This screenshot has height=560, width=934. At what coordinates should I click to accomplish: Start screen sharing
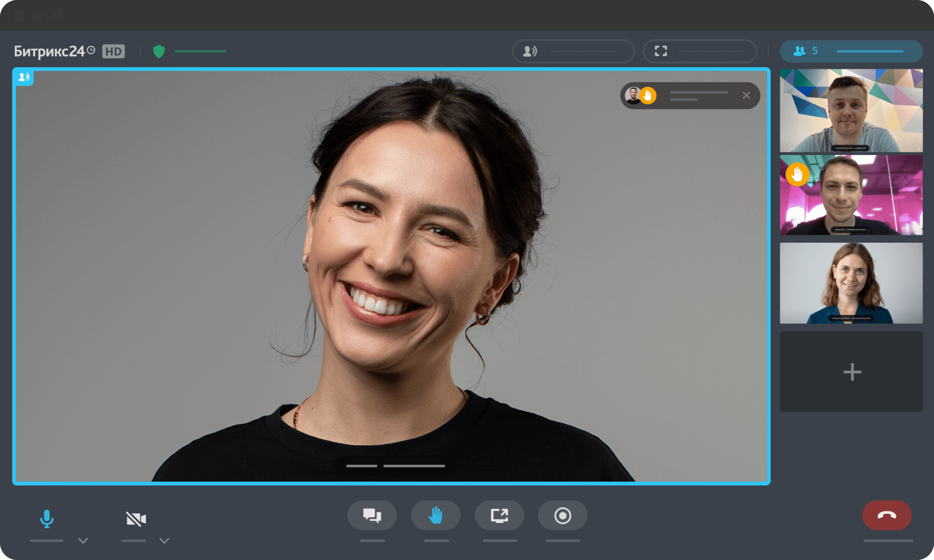click(x=499, y=515)
